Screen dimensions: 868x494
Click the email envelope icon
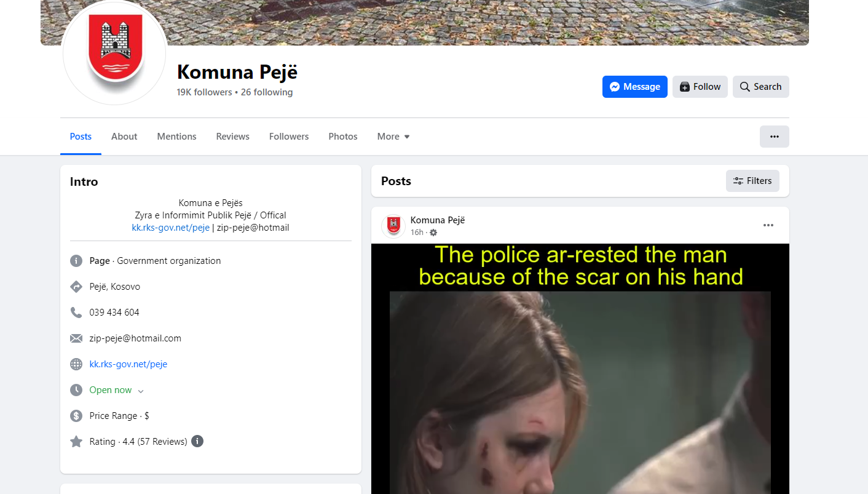[x=76, y=338]
